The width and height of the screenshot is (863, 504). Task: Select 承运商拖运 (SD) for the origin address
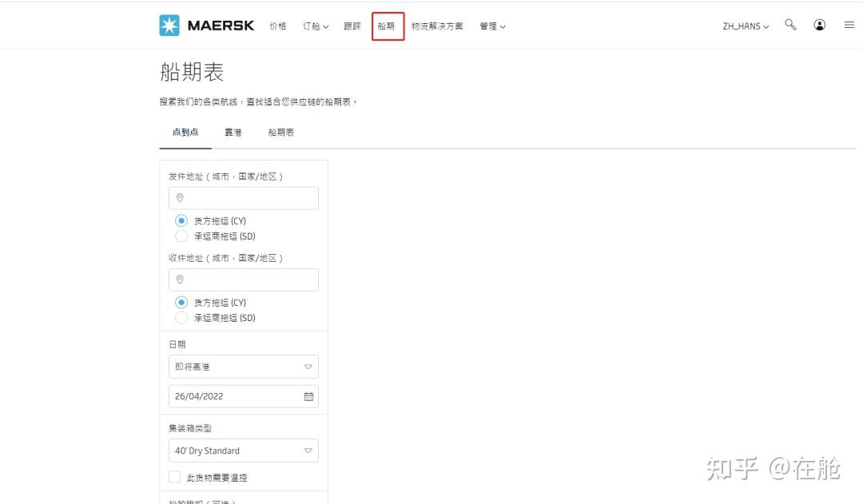pyautogui.click(x=181, y=236)
